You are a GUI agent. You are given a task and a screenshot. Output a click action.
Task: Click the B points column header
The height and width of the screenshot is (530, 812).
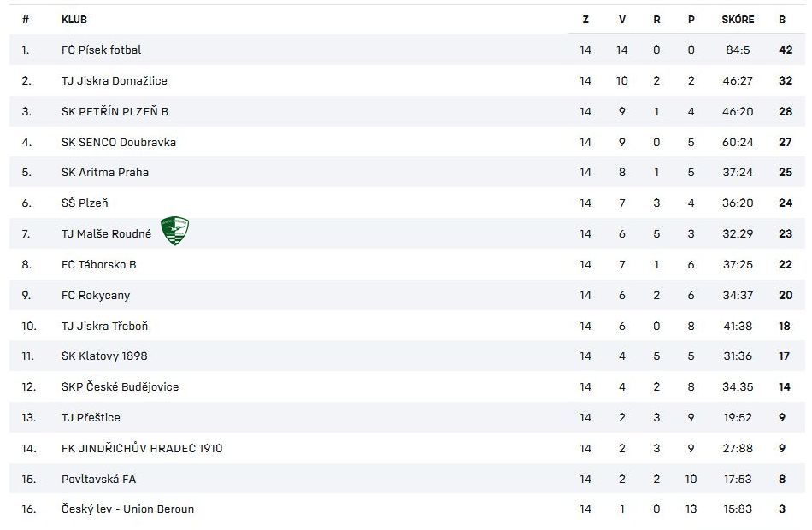click(x=782, y=20)
